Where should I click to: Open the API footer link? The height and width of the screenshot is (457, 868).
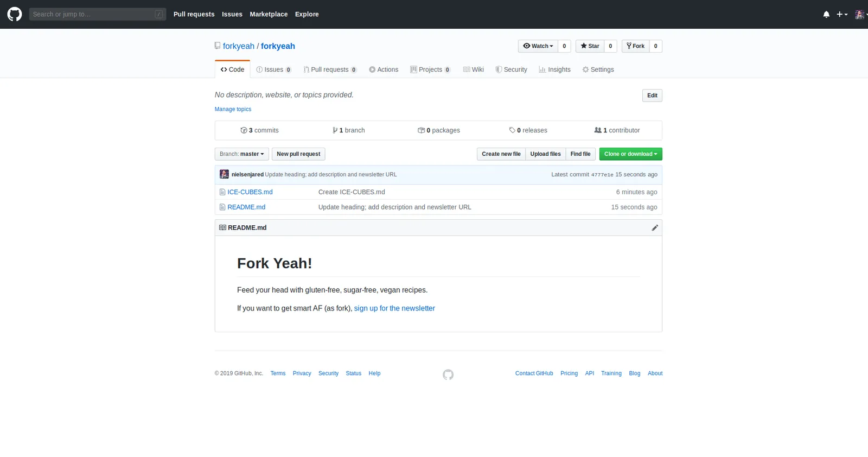[590, 373]
